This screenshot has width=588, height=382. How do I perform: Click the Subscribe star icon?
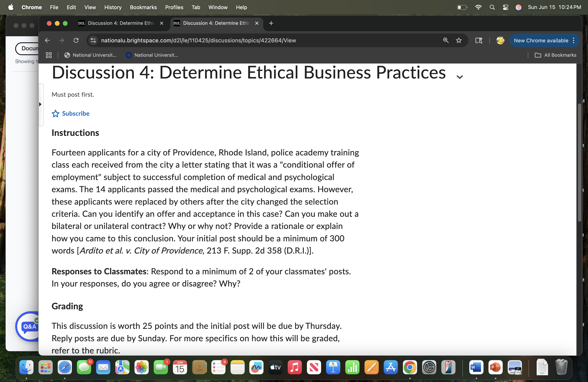coord(55,113)
